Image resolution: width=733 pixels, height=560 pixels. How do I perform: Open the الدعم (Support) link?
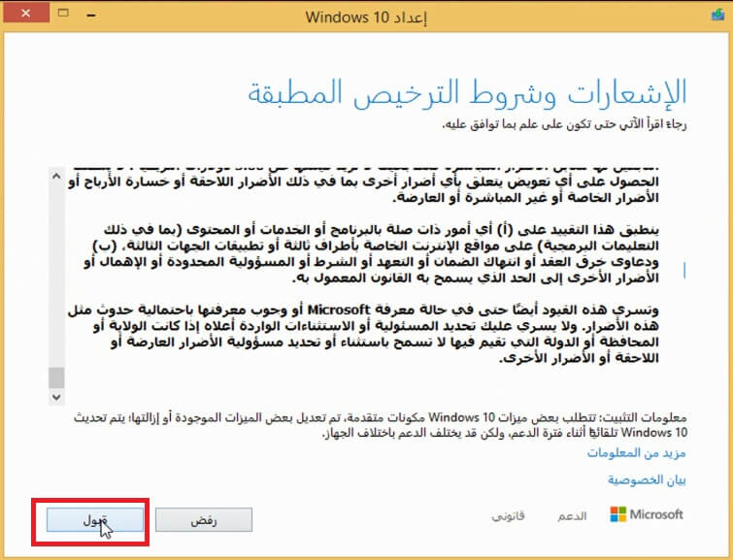(x=572, y=515)
